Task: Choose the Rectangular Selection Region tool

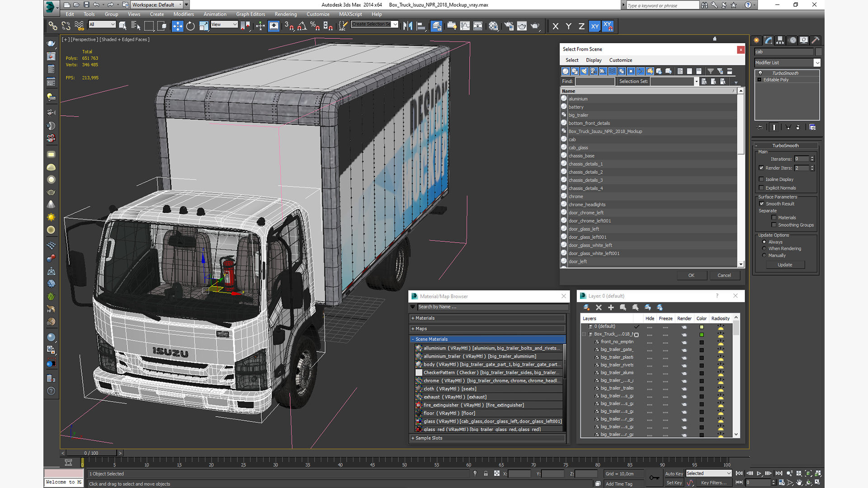Action: tap(149, 26)
